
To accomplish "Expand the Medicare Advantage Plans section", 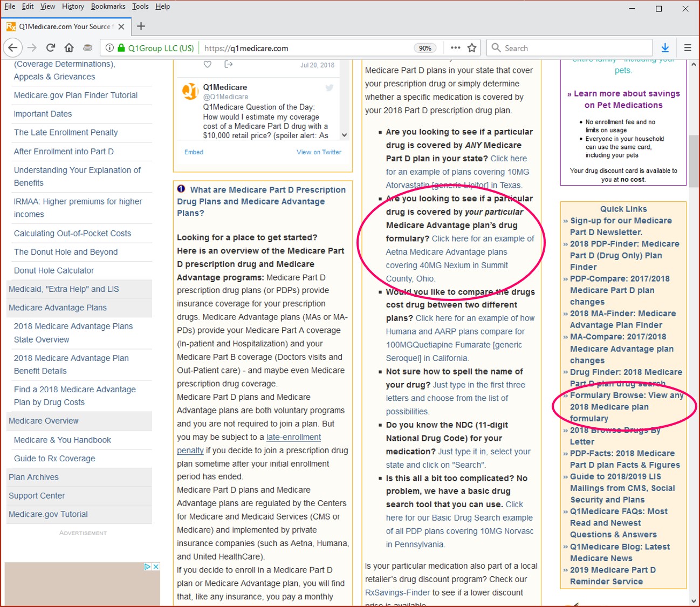I will (79, 308).
